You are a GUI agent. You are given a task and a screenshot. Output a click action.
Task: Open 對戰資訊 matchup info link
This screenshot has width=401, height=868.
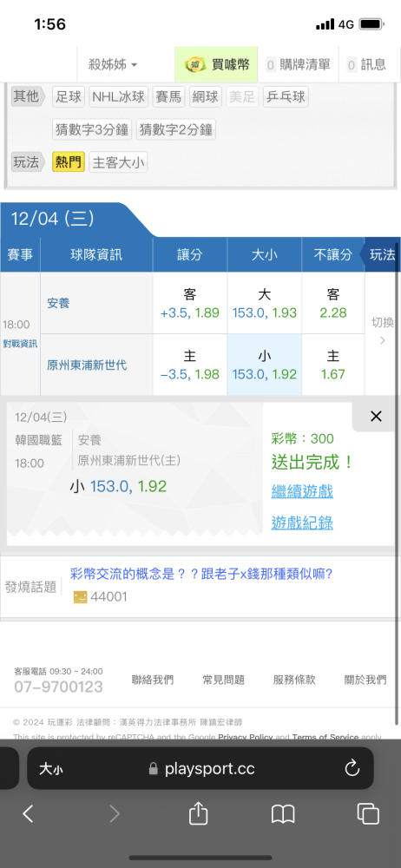(20, 344)
